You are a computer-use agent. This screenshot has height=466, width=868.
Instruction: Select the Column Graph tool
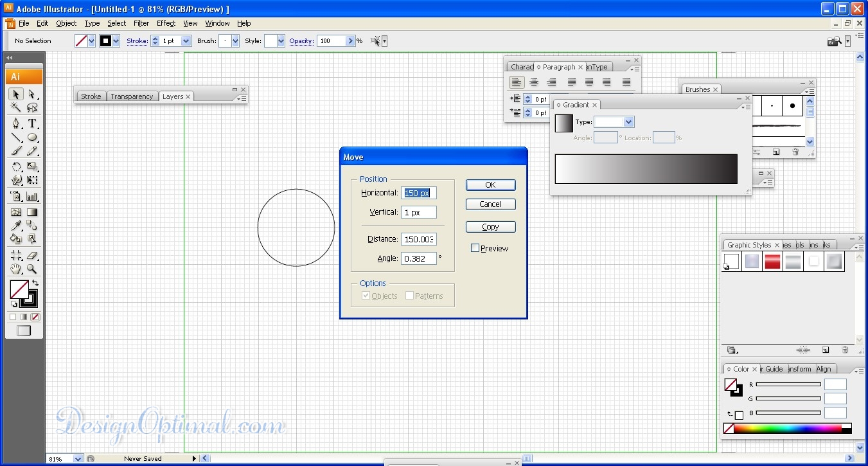pos(32,197)
